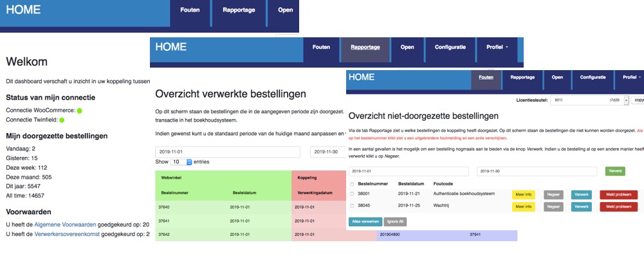Select order number 37642 cell
Viewport: 644px width, 256px height.
pos(164,235)
